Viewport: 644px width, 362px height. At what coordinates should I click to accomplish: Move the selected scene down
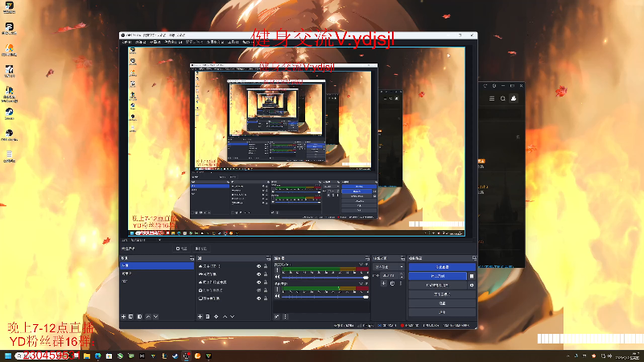click(155, 316)
